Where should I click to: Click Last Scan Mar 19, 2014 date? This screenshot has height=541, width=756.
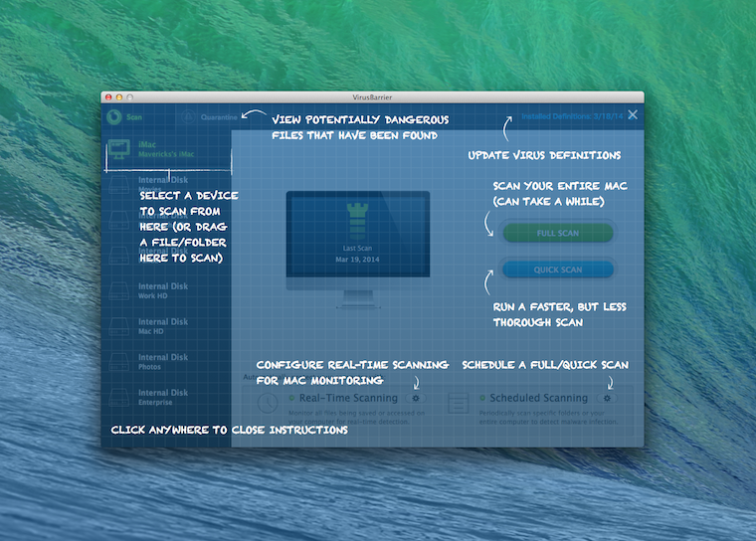[357, 260]
